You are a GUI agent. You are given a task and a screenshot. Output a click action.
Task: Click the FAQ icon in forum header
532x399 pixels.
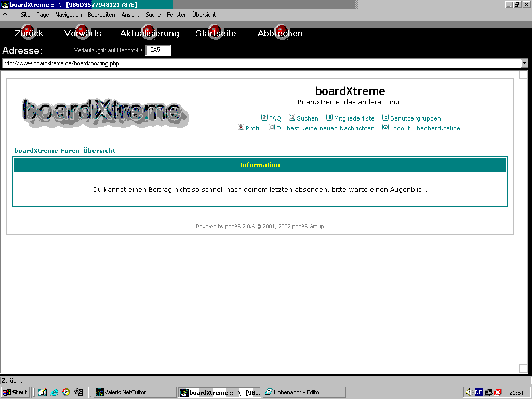coord(264,118)
